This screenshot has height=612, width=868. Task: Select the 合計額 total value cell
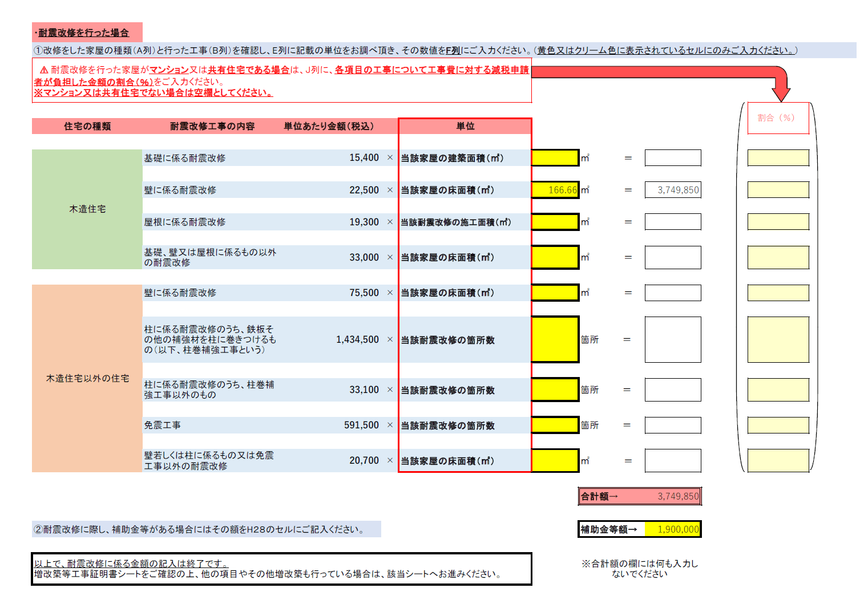[x=672, y=496]
